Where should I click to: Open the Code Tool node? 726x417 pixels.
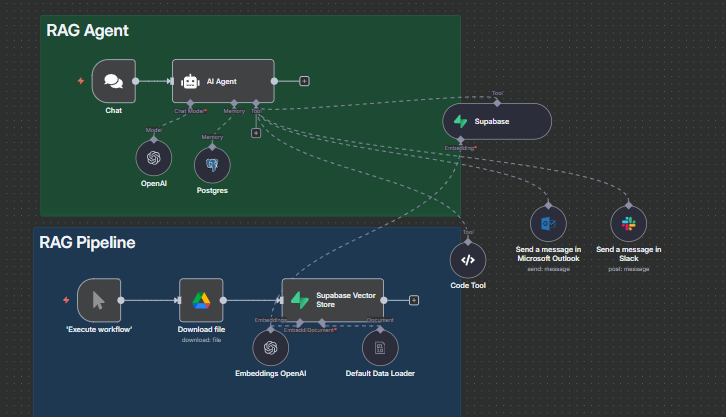coord(467,260)
